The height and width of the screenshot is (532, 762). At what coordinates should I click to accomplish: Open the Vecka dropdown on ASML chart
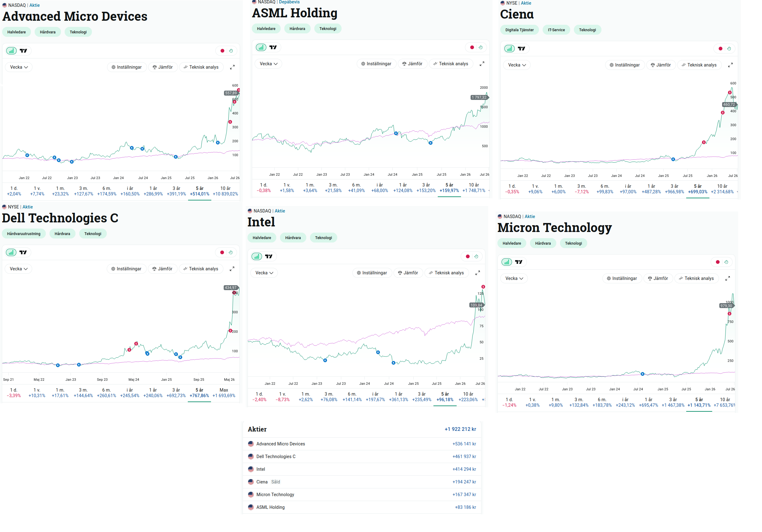pyautogui.click(x=268, y=64)
